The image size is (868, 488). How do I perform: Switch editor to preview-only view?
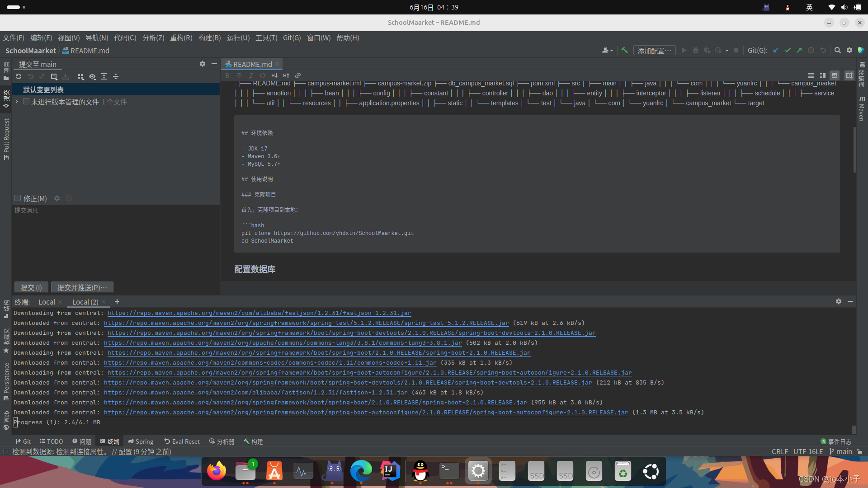[x=835, y=75]
